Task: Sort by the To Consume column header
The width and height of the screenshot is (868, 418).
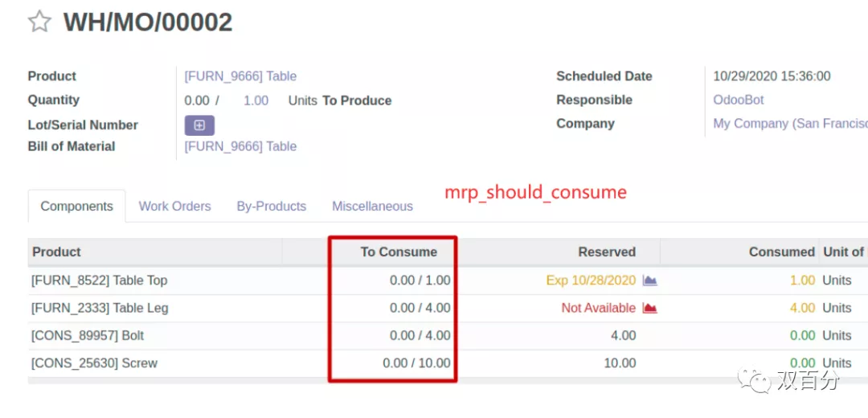Action: [399, 252]
